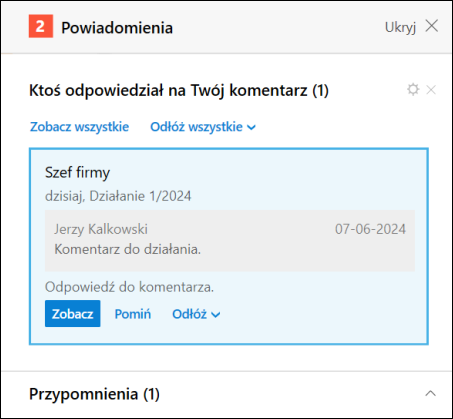Close the Powiadomienia panel with X
The width and height of the screenshot is (453, 419).
[x=432, y=26]
